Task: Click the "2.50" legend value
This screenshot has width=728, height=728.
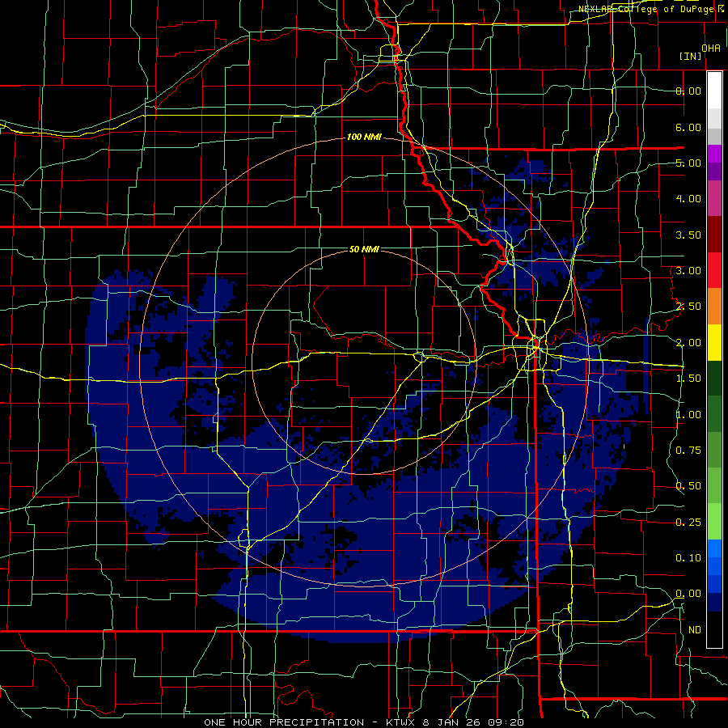Action: [x=688, y=307]
